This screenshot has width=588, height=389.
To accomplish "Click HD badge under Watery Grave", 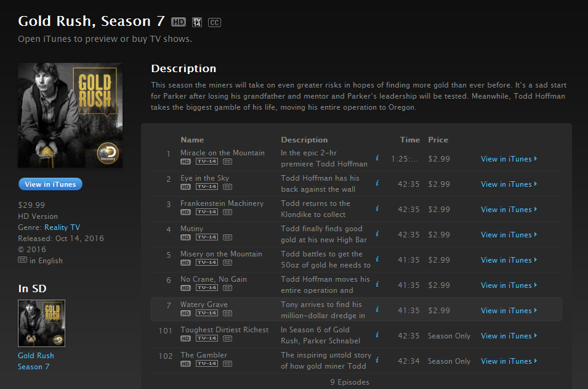I will point(185,313).
